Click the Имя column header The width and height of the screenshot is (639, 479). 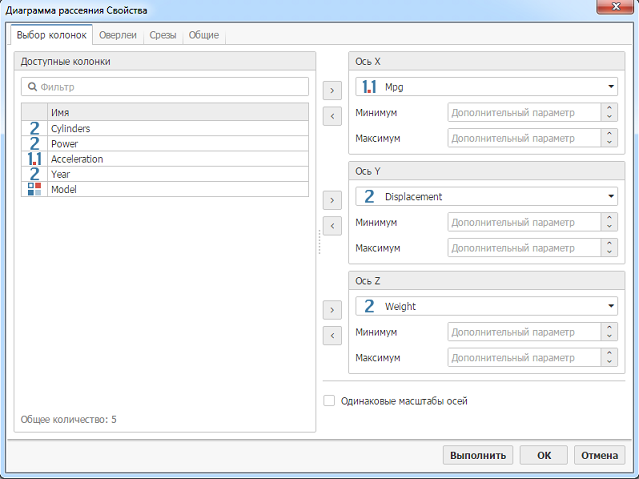tap(178, 112)
